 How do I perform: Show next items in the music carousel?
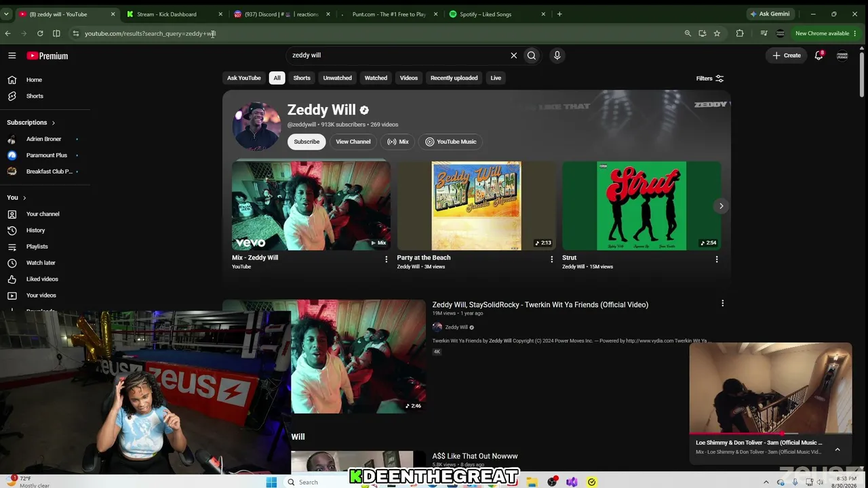coord(721,205)
